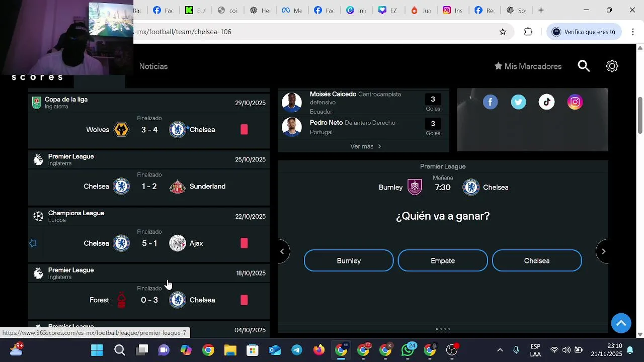Image resolution: width=644 pixels, height=362 pixels.
Task: Click the page vertical scrollbar thumb
Action: 640,116
